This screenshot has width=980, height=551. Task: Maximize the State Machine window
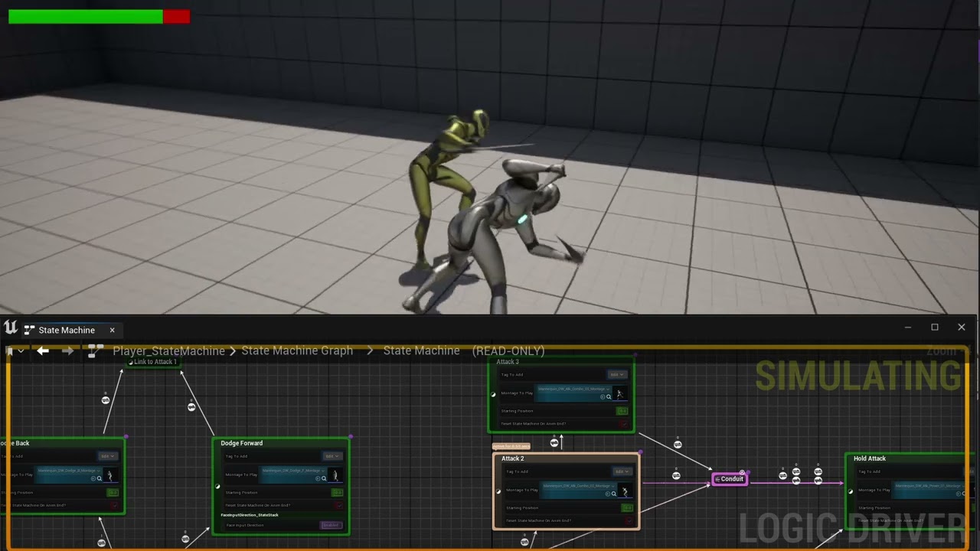(x=935, y=328)
